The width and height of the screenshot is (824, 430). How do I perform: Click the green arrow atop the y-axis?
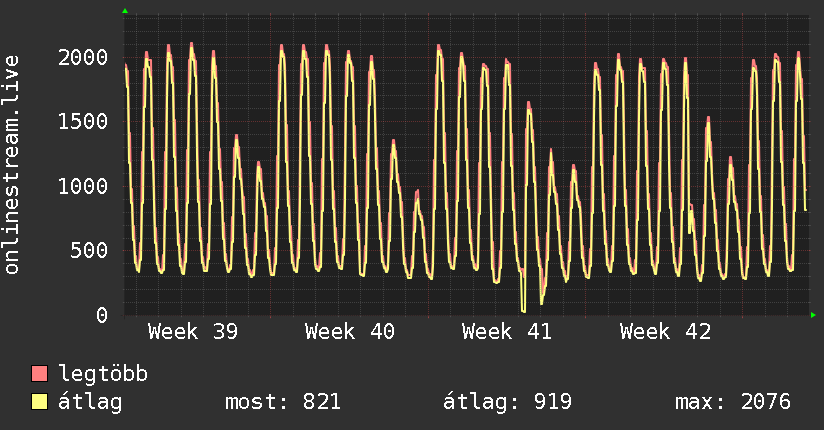(124, 11)
